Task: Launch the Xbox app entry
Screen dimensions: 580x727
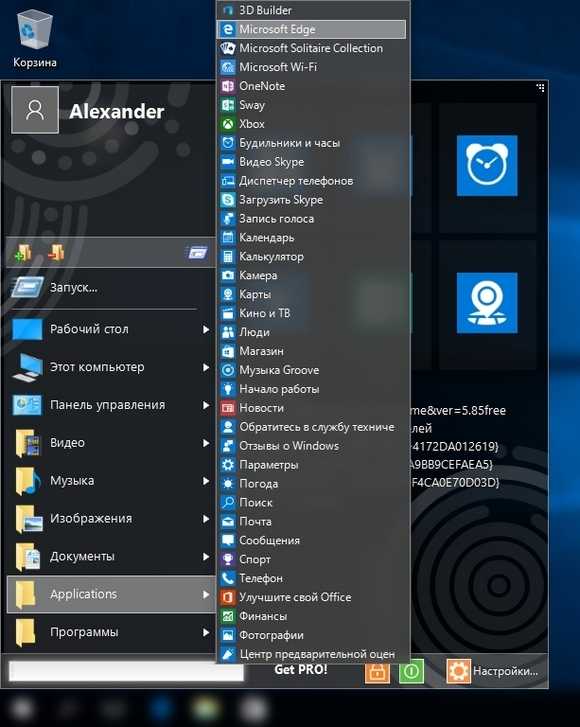Action: coord(311,124)
